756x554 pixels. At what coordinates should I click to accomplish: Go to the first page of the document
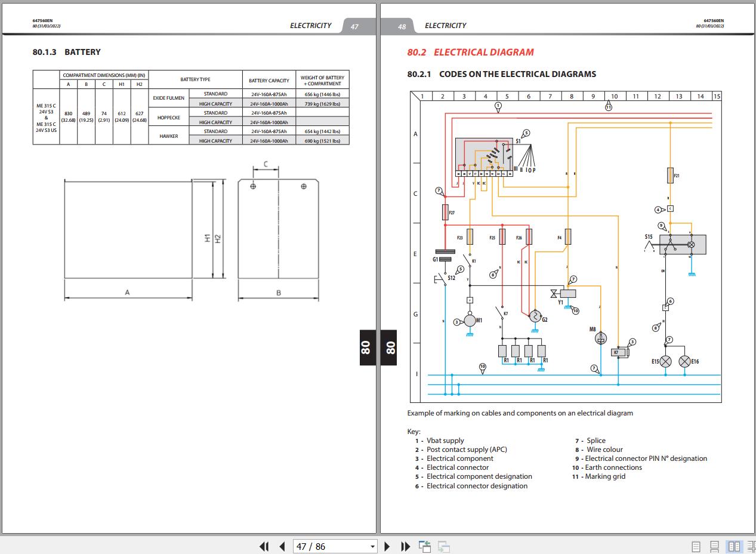click(264, 546)
